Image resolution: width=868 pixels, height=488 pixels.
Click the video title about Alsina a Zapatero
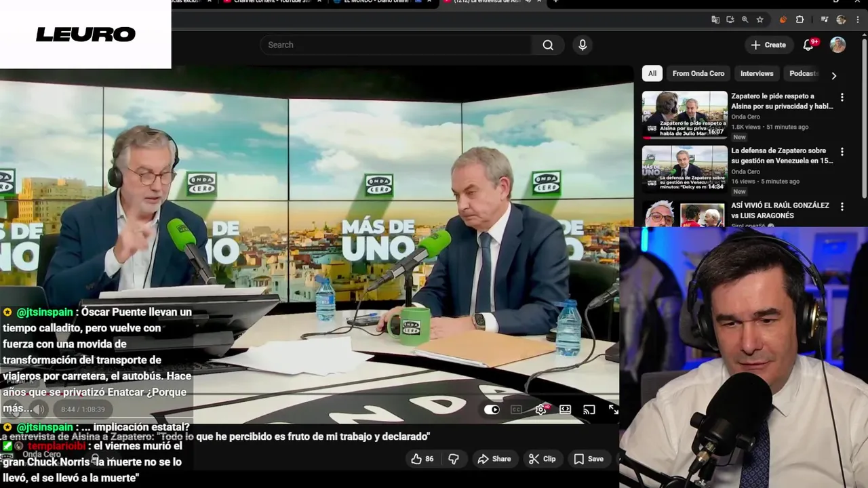(x=216, y=437)
